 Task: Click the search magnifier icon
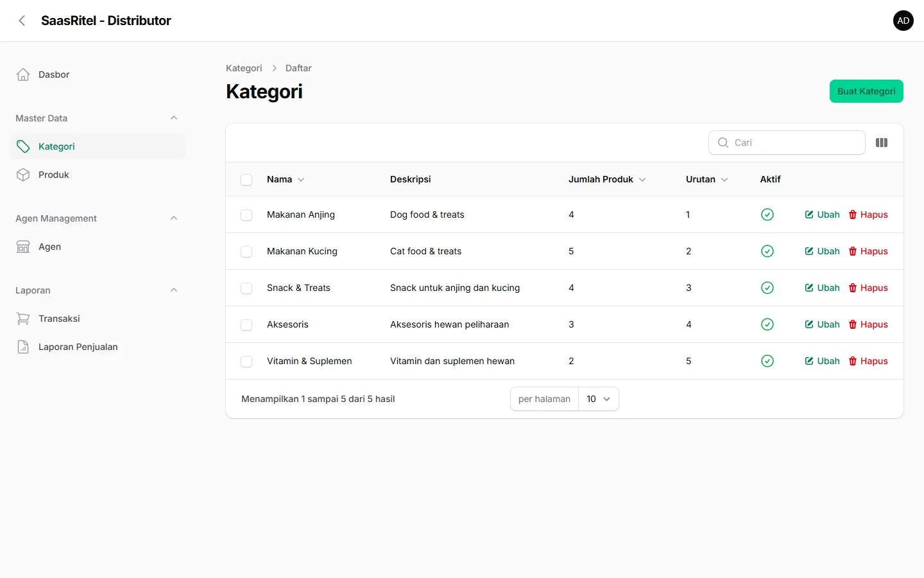(723, 143)
